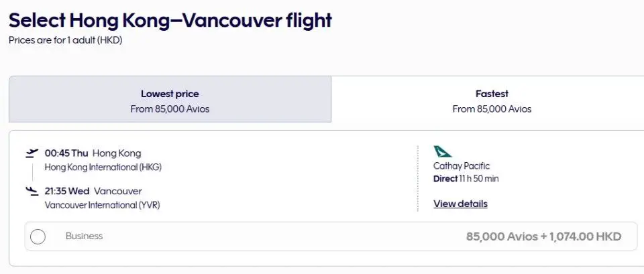Click the Select Hong Kong–Vancouver flight heading
This screenshot has height=274, width=644.
coord(170,20)
